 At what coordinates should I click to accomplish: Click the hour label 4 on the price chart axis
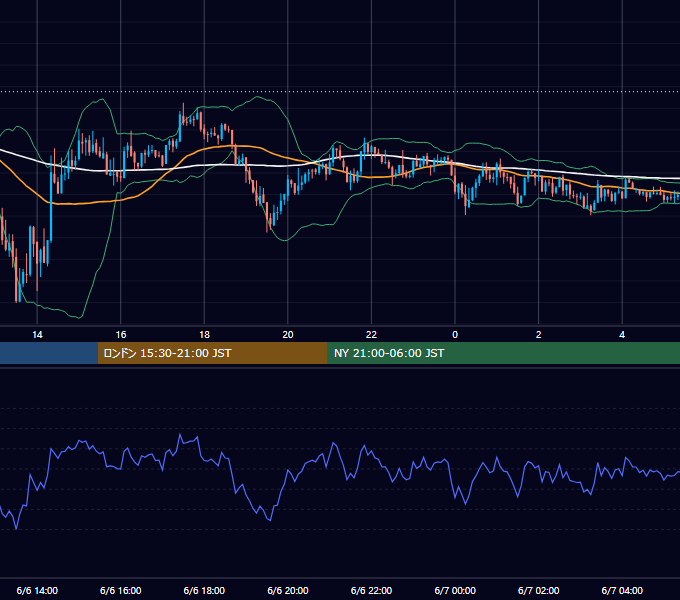622,335
